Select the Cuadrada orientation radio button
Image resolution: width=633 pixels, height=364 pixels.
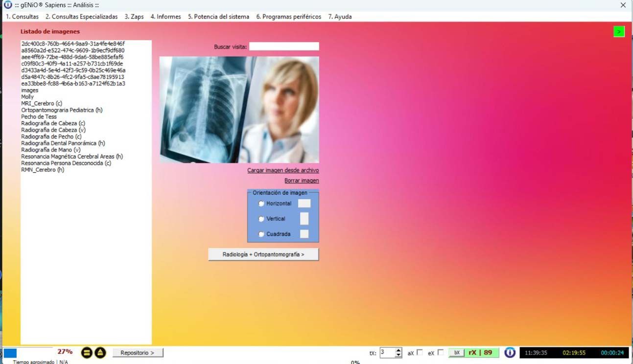pos(261,234)
